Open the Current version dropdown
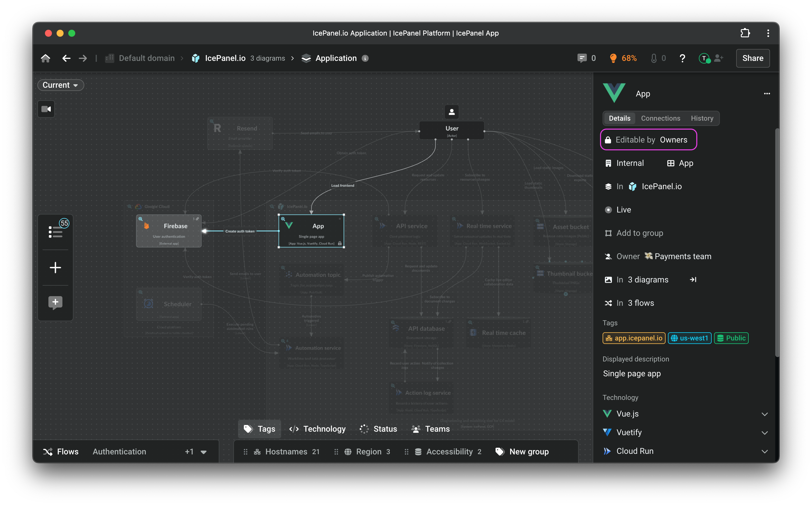812x506 pixels. point(60,85)
